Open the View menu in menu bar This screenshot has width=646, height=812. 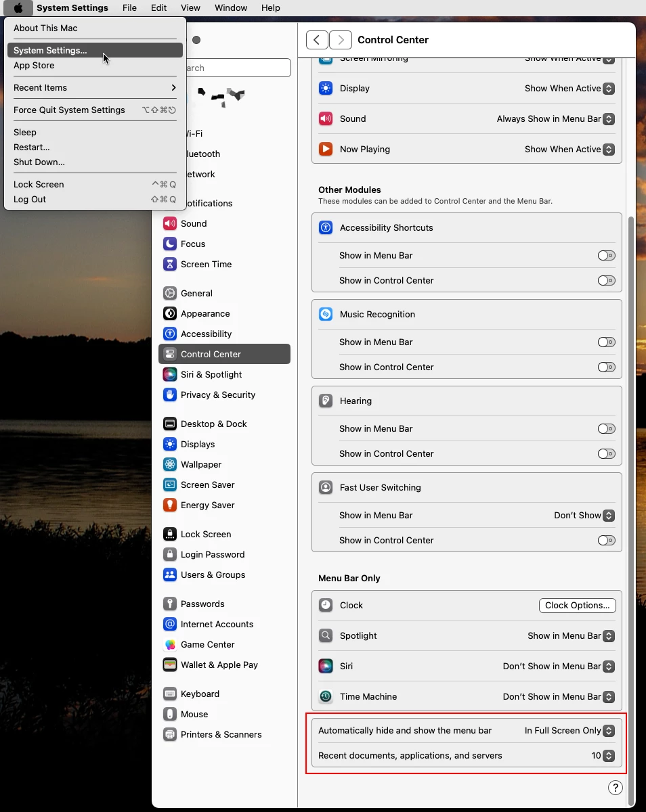coord(190,8)
